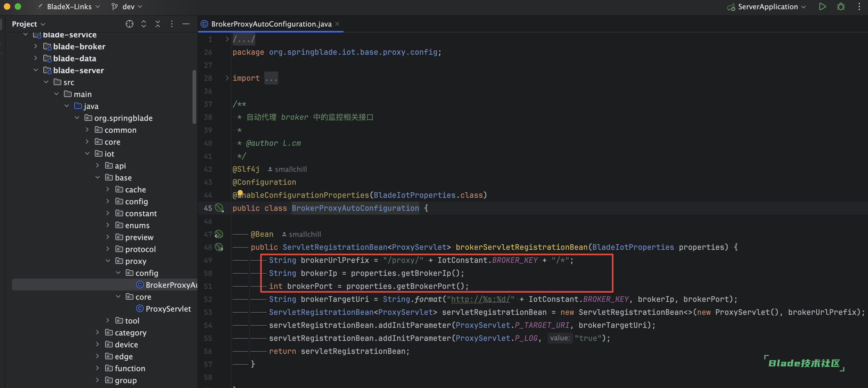Screen dimensions: 868x388
Task: Collapse the blade-server module
Action: (36, 70)
